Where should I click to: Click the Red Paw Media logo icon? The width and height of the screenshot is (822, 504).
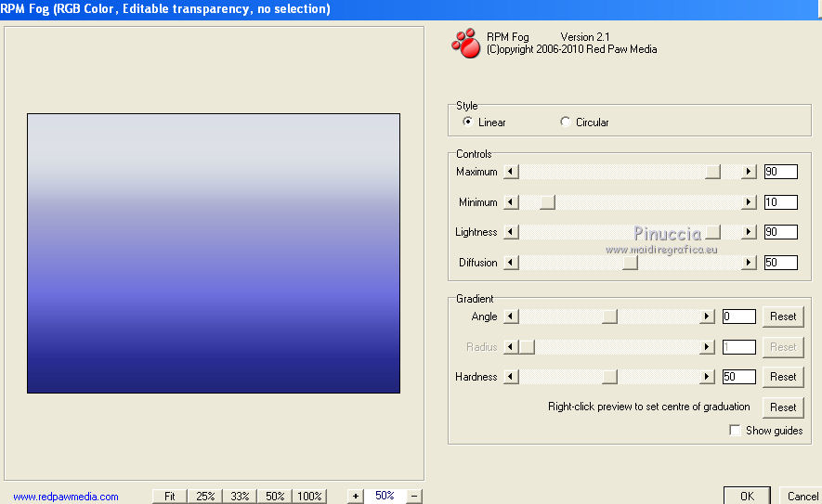(465, 43)
